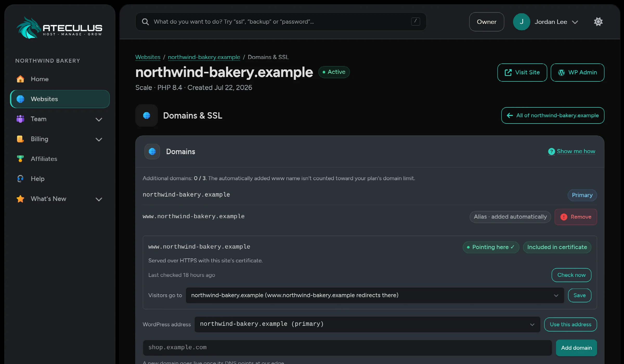The width and height of the screenshot is (624, 364).
Task: Toggle the theme with the sun icon
Action: pyautogui.click(x=598, y=22)
